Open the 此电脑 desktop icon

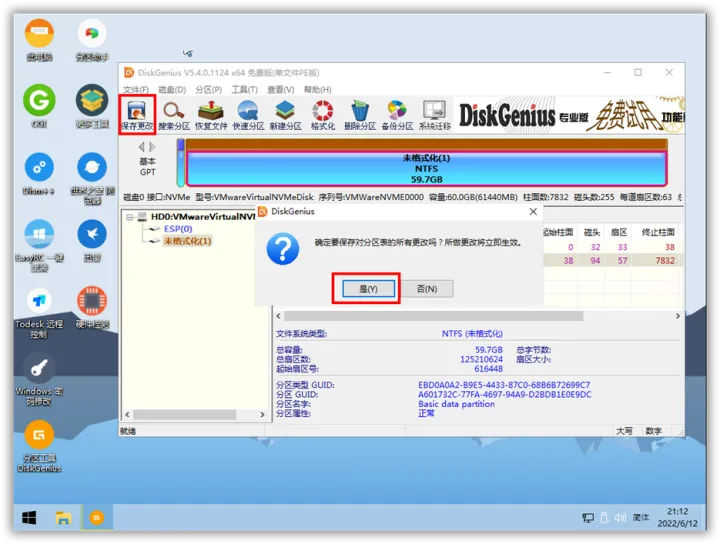click(x=39, y=40)
